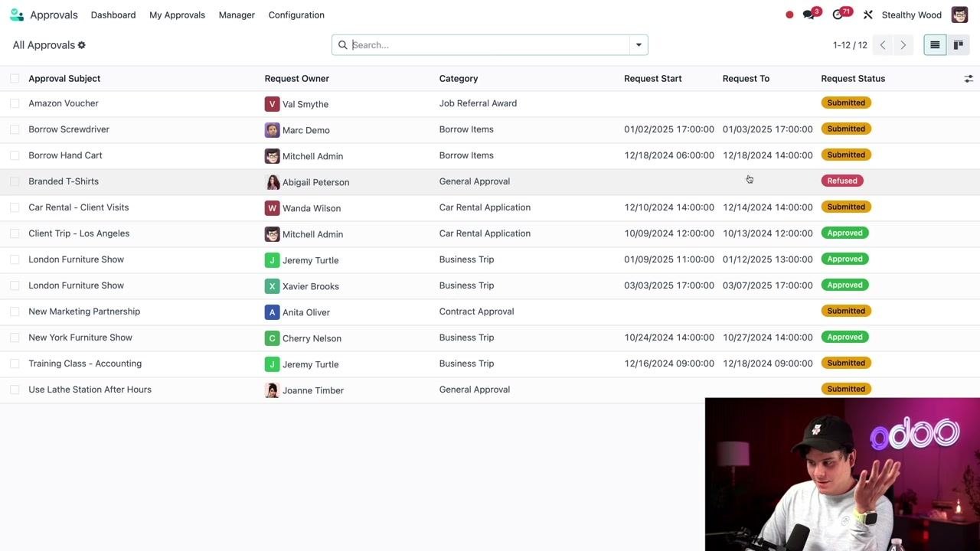Open the Configuration menu
Viewport: 980px width, 551px height.
pos(296,15)
